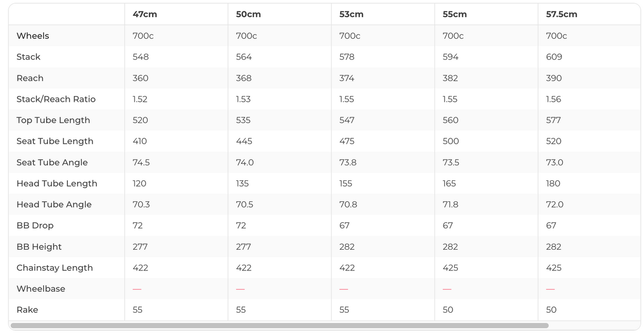The height and width of the screenshot is (334, 644).
Task: Select the Seat Tube Length value 445
Action: [x=243, y=142]
